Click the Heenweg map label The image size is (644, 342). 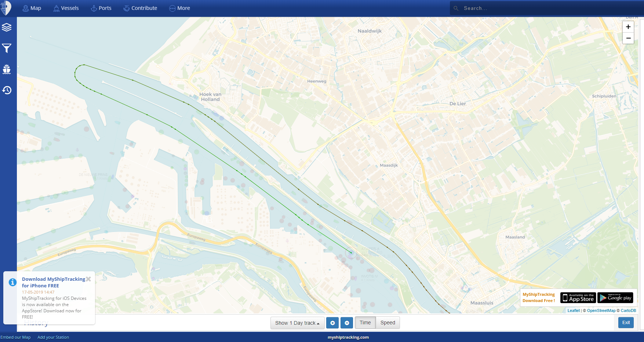click(317, 81)
